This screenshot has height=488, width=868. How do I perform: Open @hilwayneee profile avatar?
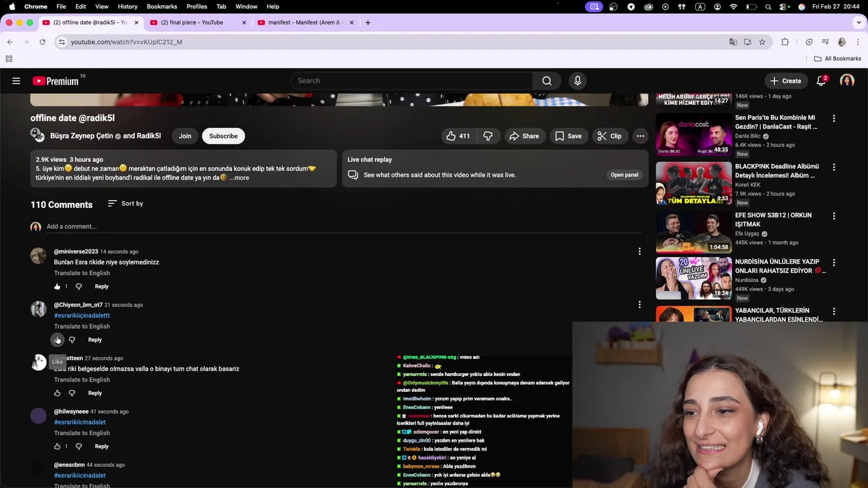click(39, 415)
